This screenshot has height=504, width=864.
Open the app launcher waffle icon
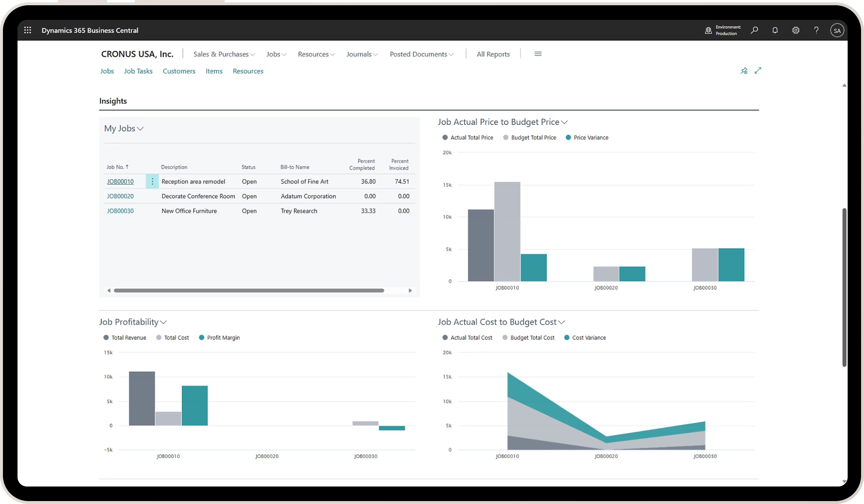[x=28, y=30]
